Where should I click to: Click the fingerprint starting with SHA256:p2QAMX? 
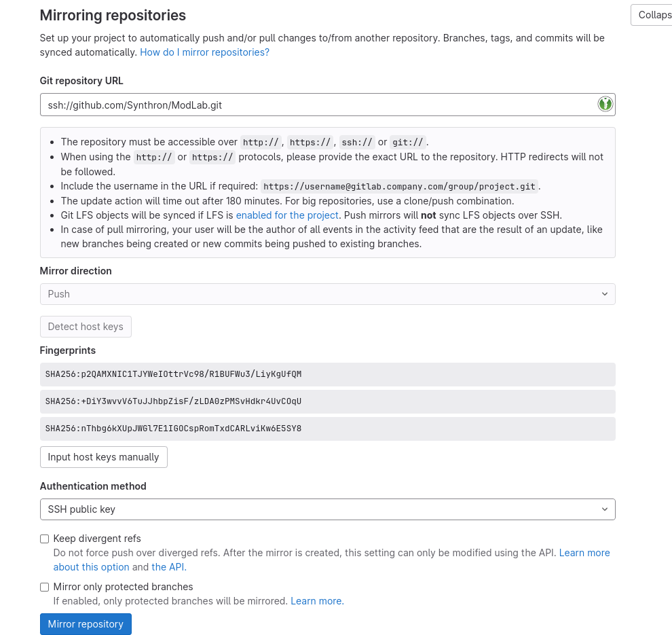click(174, 374)
